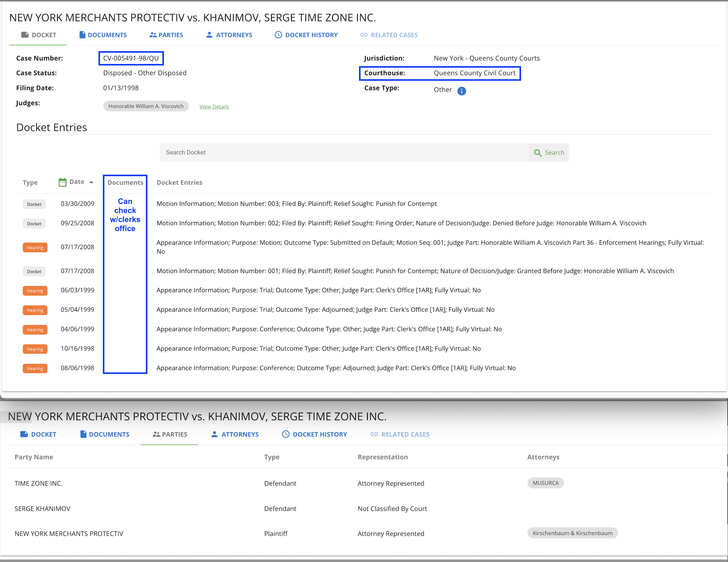
Task: Click date 06/03/1999 in docket table
Action: (77, 290)
